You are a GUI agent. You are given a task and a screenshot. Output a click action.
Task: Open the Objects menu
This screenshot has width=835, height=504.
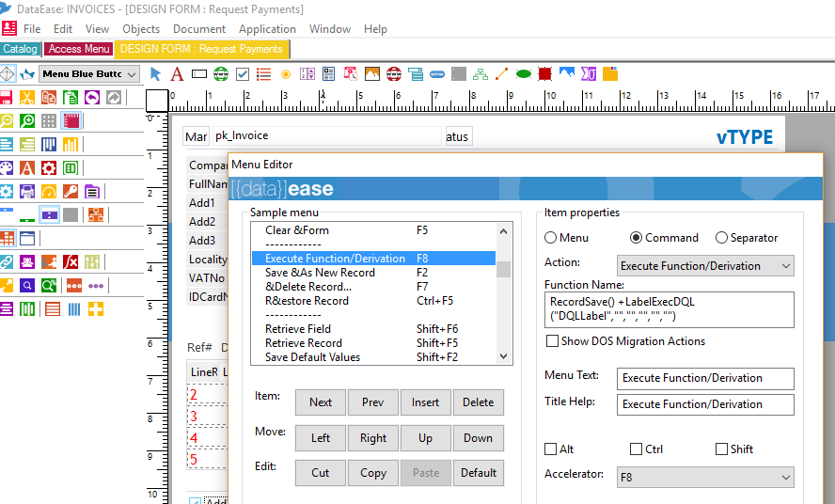tap(141, 29)
